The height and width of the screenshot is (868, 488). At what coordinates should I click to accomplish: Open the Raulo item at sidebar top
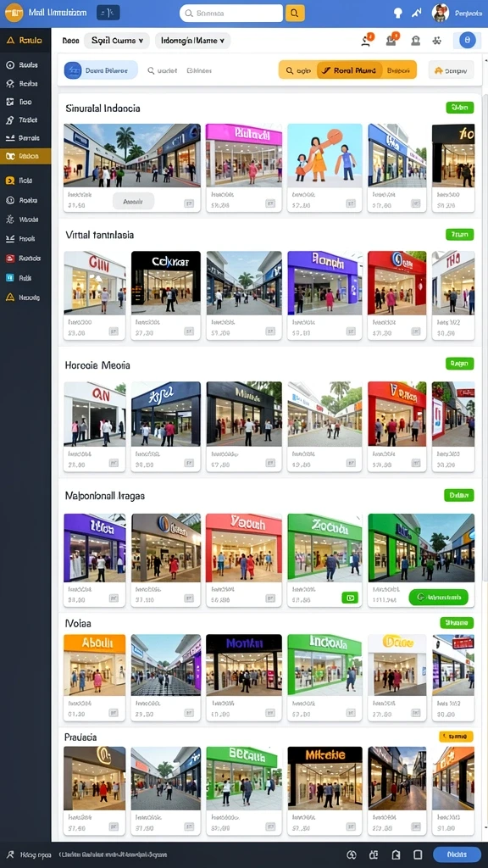point(25,41)
